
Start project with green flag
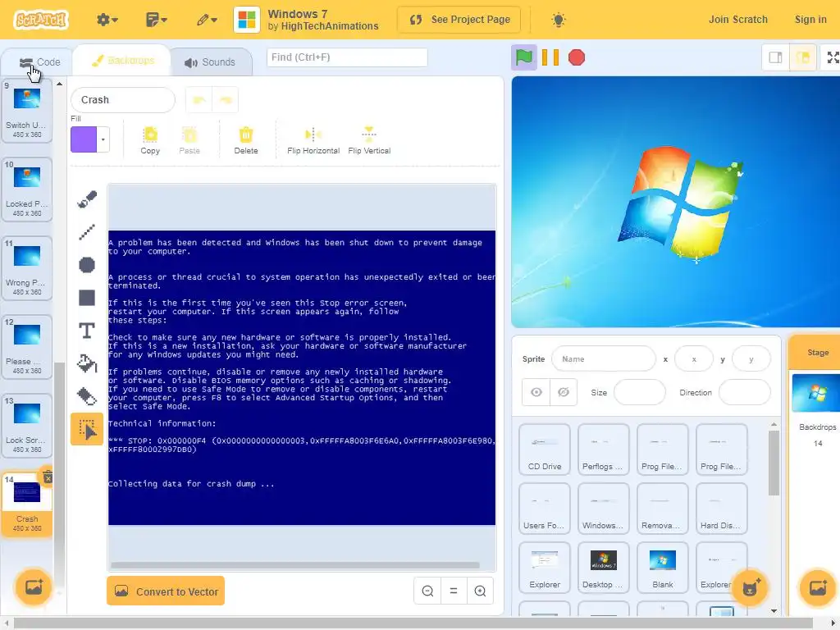click(524, 57)
